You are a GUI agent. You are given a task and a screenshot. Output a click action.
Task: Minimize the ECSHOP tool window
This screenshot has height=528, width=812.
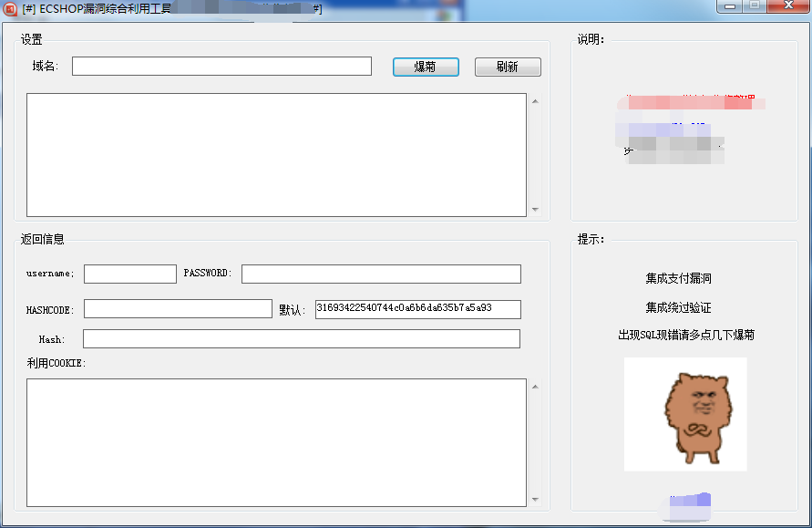(730, 6)
